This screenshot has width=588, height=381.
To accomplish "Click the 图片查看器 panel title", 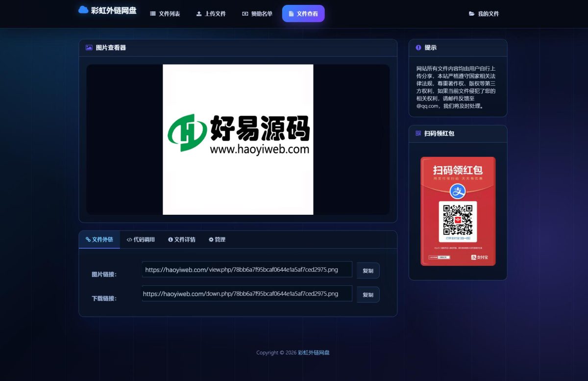I will (111, 48).
